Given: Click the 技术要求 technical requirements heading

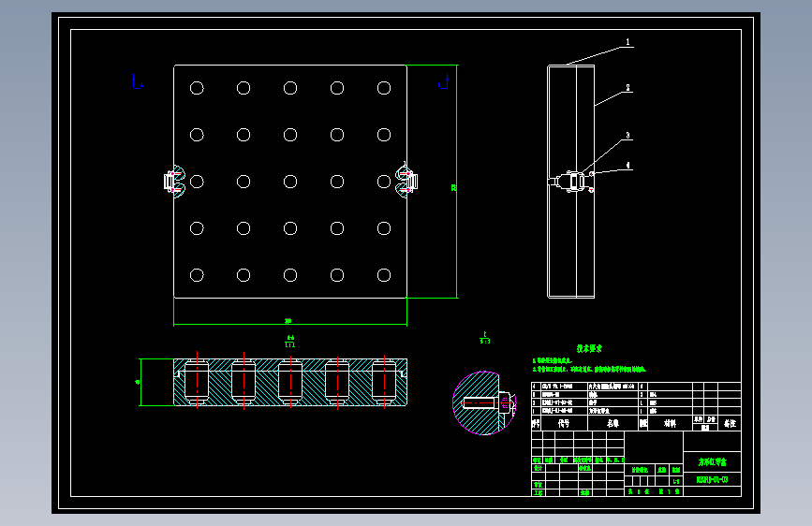Looking at the screenshot, I should (589, 348).
